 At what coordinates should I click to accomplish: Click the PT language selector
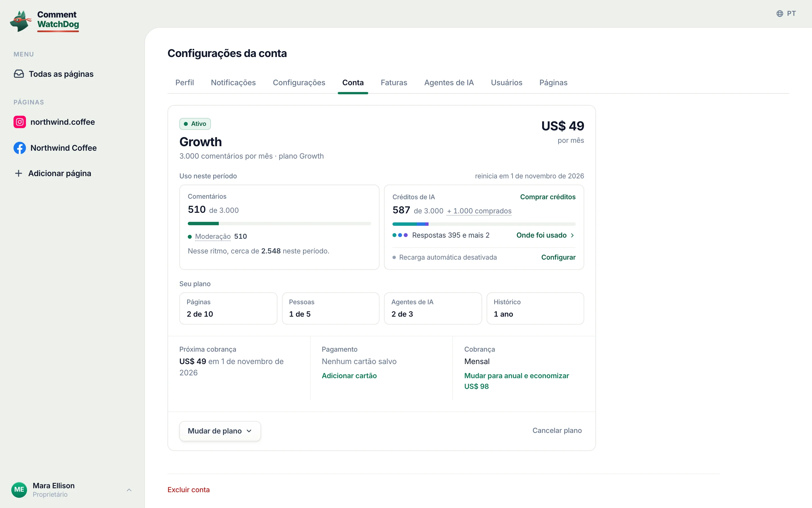[x=786, y=14]
